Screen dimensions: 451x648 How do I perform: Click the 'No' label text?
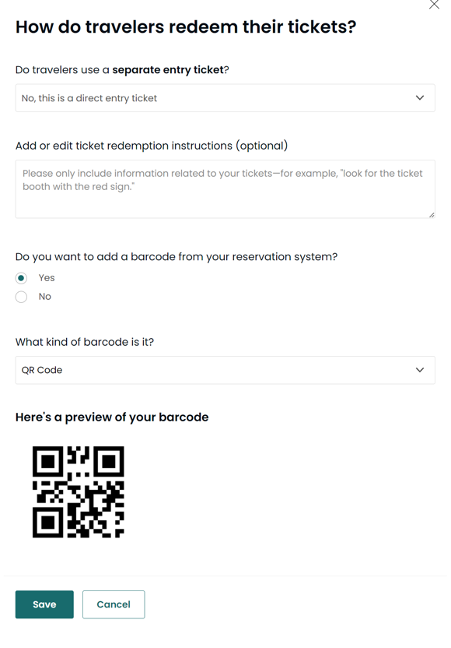45,297
